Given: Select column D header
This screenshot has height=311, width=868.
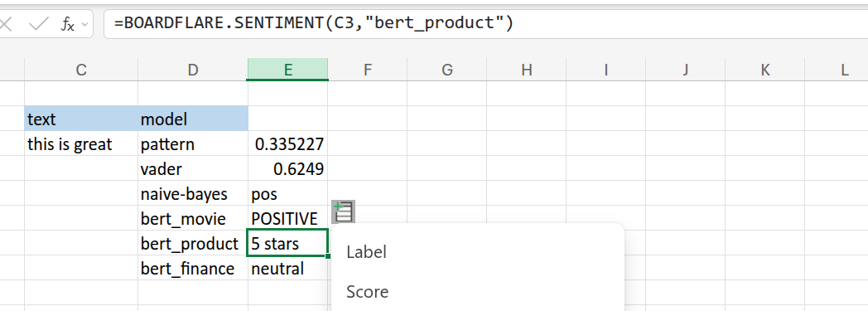Looking at the screenshot, I should [193, 70].
